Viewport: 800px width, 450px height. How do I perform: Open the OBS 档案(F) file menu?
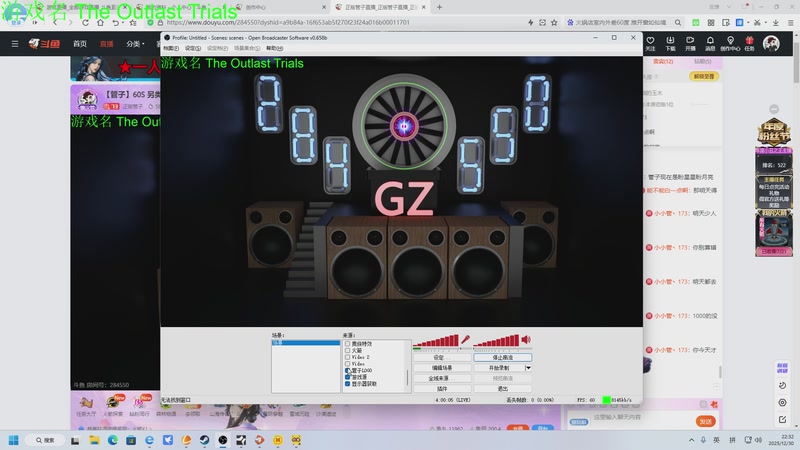pyautogui.click(x=171, y=48)
